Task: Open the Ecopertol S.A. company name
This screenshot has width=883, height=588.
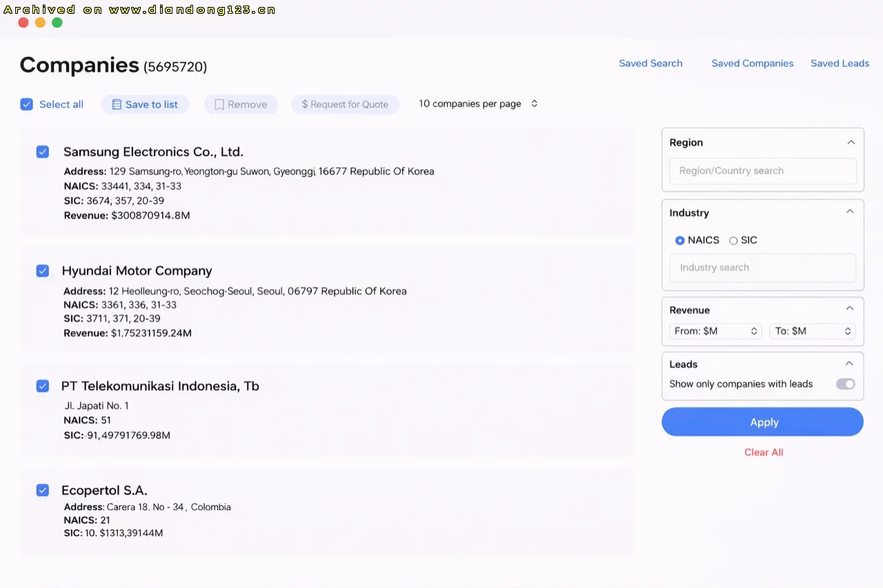Action: pyautogui.click(x=104, y=491)
